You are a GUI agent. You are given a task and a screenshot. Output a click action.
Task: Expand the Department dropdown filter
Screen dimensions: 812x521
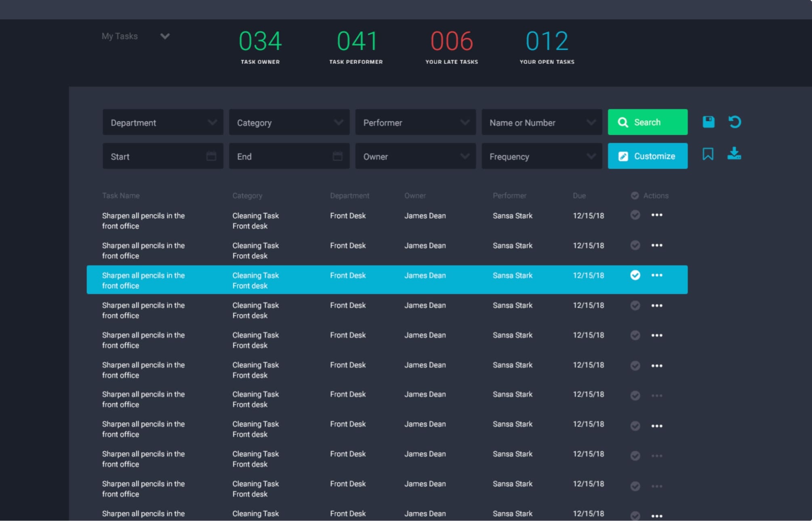[x=163, y=122]
